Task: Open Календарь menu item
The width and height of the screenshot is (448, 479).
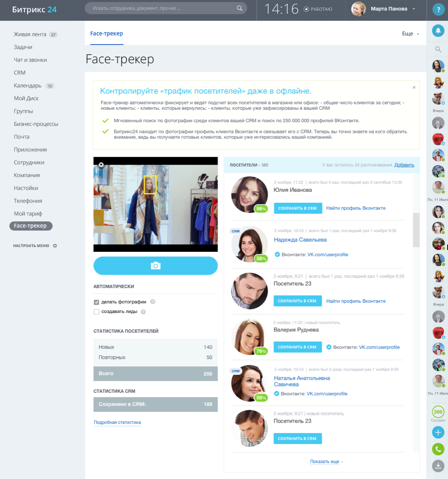Action: pos(28,85)
